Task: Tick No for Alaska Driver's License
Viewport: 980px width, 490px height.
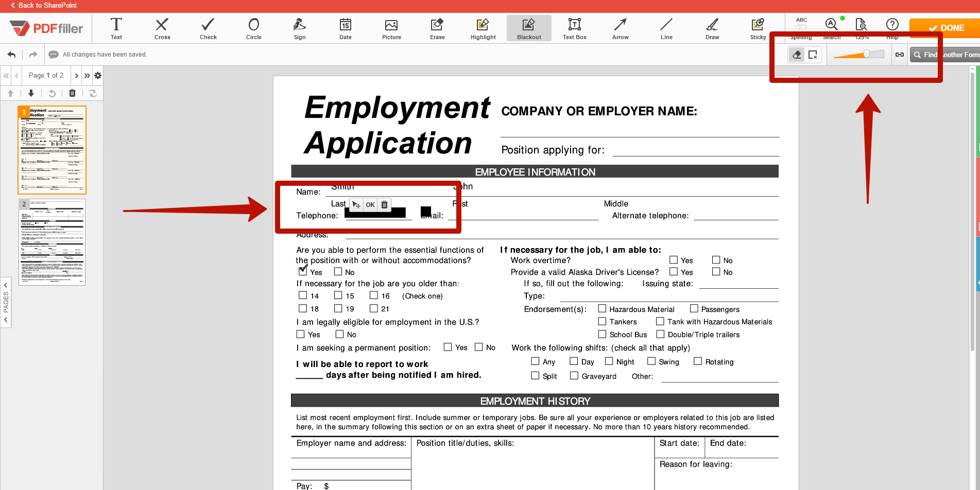Action: pos(716,272)
